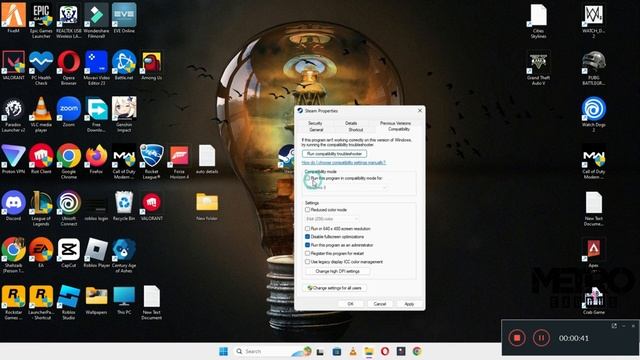Click Cancel in Steam Properties
The image size is (640, 360).
(380, 304)
